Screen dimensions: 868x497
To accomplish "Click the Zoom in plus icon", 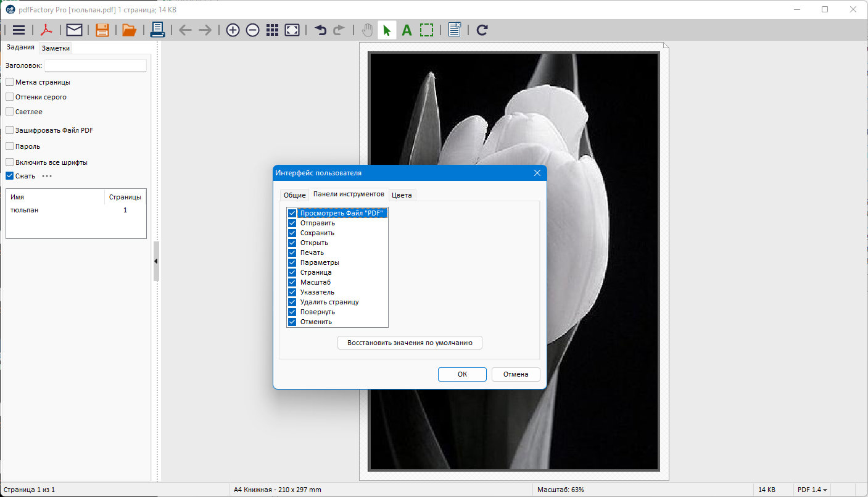I will (x=233, y=30).
